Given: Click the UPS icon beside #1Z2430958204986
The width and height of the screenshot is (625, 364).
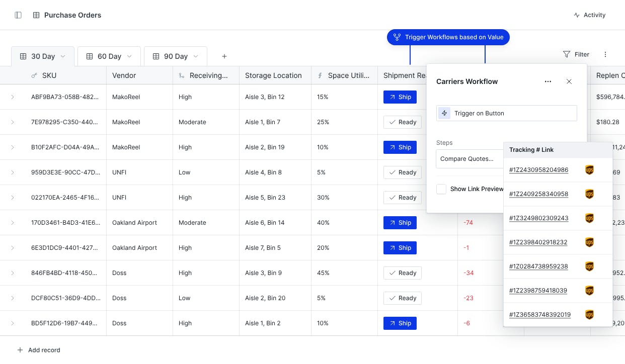Looking at the screenshot, I should [x=589, y=170].
